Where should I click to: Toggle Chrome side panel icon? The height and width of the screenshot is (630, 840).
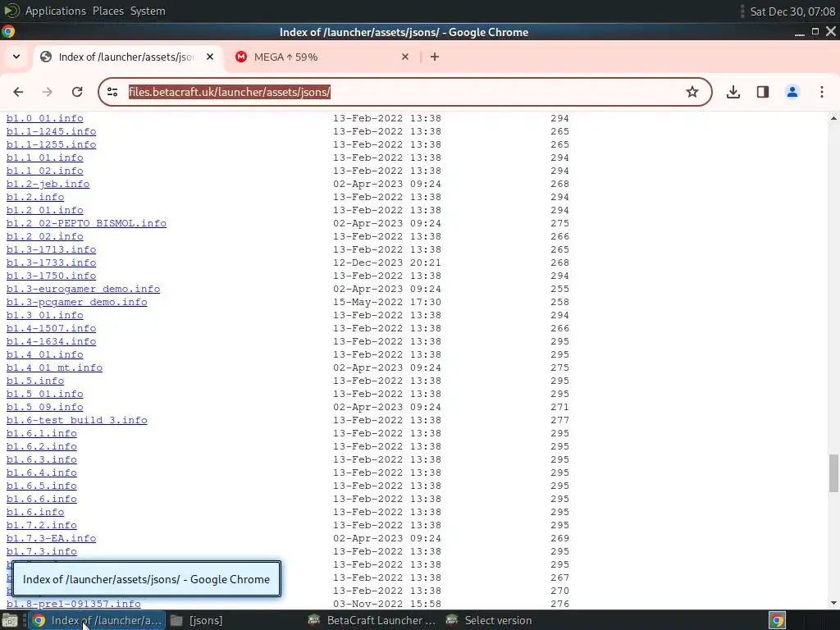[x=763, y=92]
